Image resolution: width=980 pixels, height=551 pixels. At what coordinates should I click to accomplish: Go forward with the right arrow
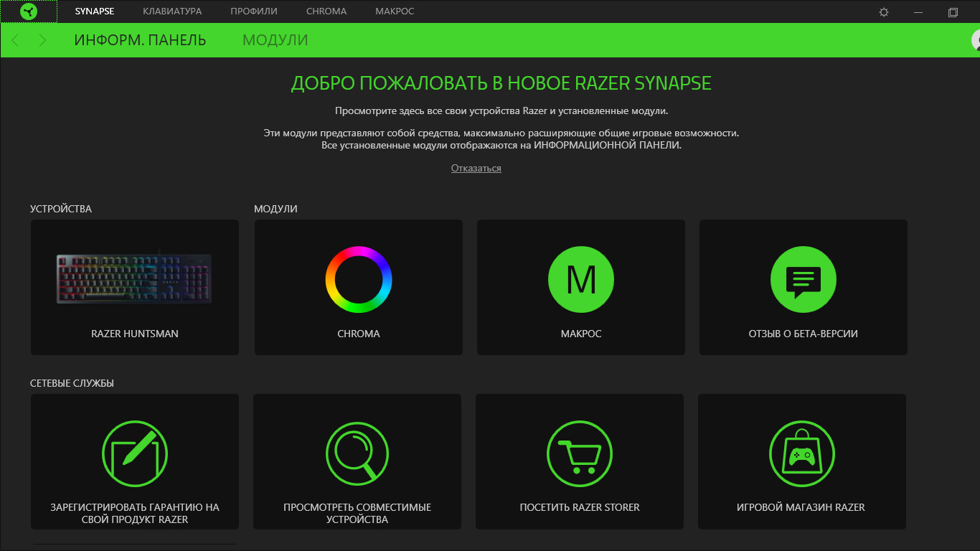(42, 40)
